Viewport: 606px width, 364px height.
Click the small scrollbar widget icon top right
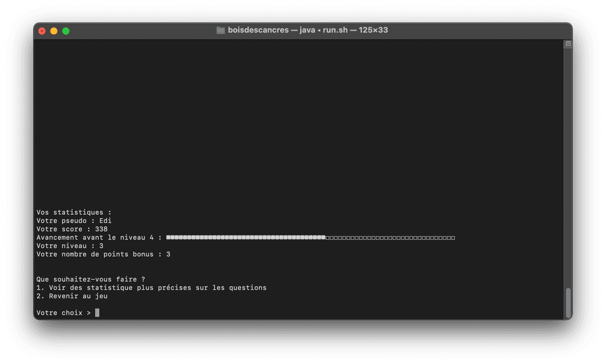point(568,43)
